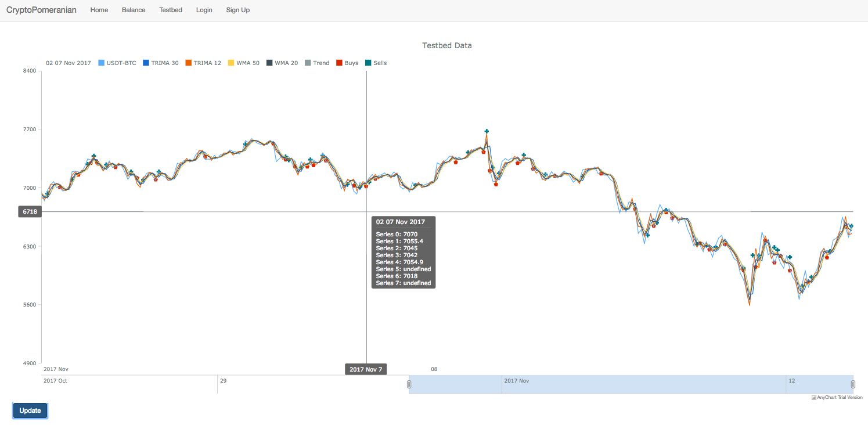Switch to the Testbed page
This screenshot has width=868, height=425.
(x=171, y=10)
